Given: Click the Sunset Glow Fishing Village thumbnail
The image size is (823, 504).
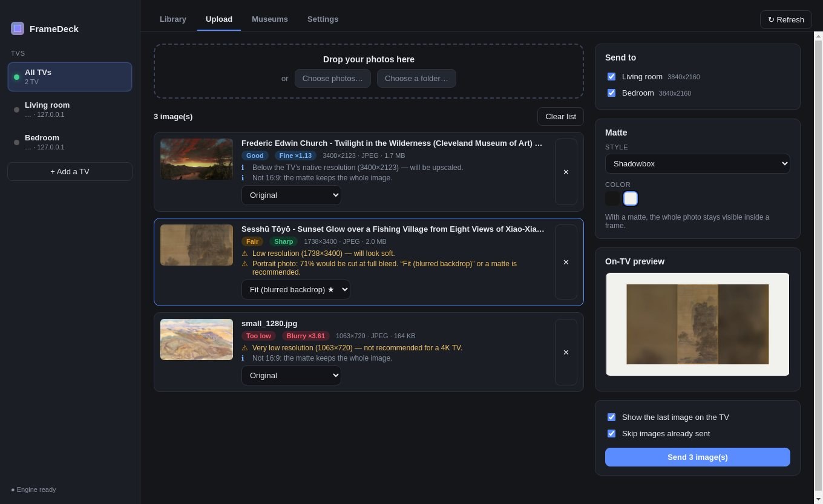Looking at the screenshot, I should (x=197, y=245).
